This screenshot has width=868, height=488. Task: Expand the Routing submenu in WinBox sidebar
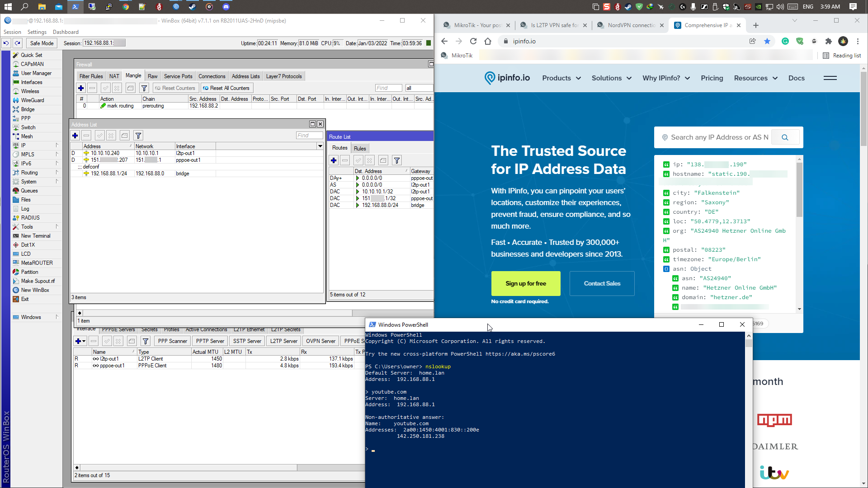pyautogui.click(x=37, y=173)
